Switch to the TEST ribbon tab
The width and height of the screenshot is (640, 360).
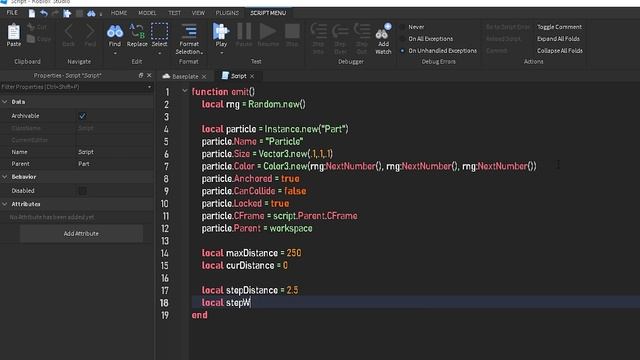pos(174,13)
